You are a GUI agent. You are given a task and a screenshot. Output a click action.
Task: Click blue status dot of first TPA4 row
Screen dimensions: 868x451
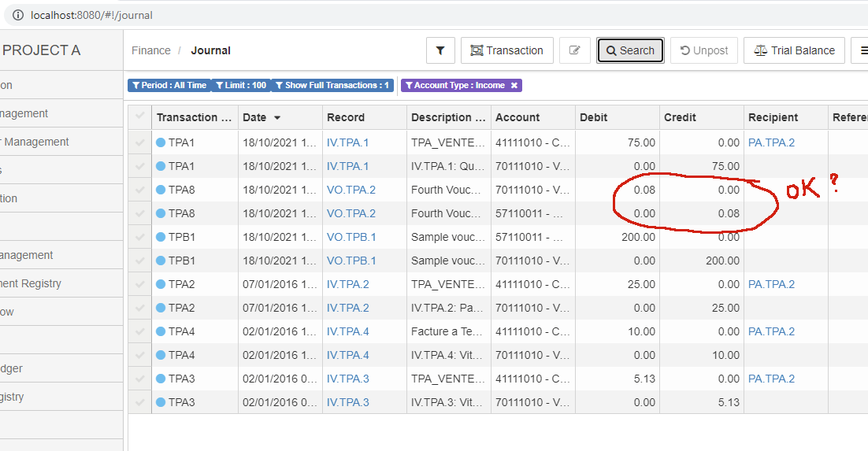tap(161, 331)
